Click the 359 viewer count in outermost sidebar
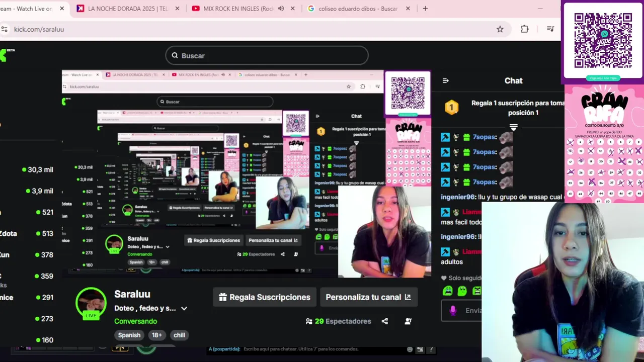Viewport: 644px width, 362px height. tap(47, 276)
